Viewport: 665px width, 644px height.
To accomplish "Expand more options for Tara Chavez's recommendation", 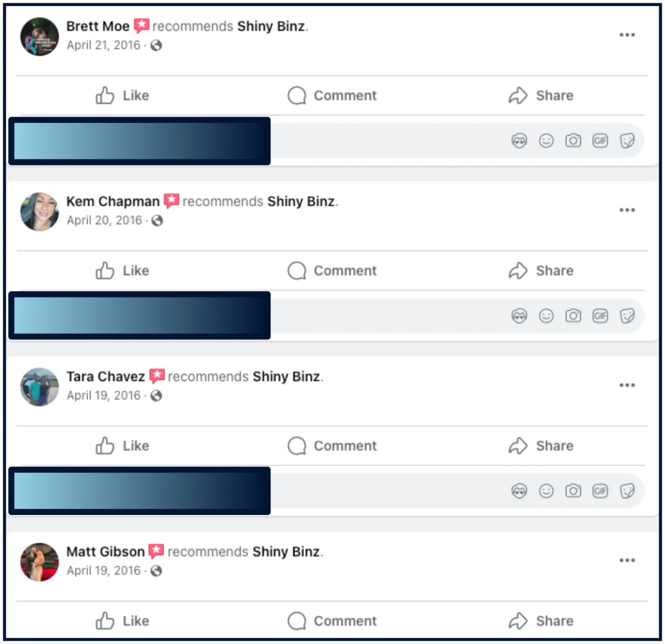I will (x=627, y=385).
